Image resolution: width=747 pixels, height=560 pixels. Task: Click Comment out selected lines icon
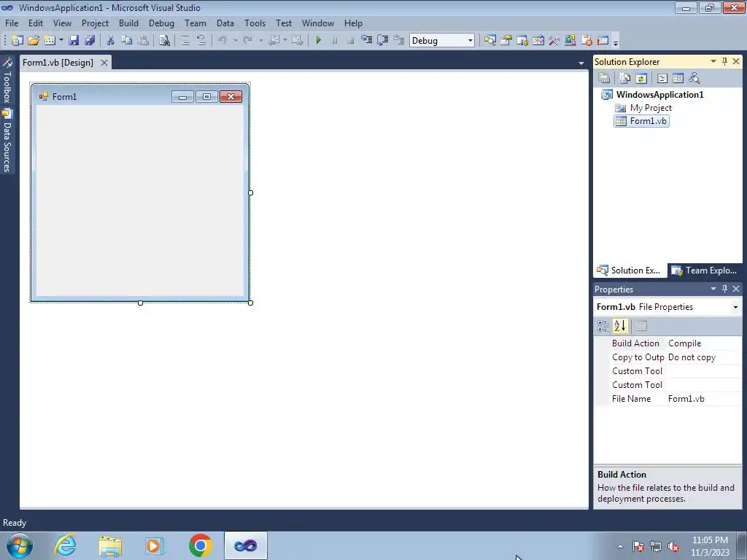[x=185, y=41]
